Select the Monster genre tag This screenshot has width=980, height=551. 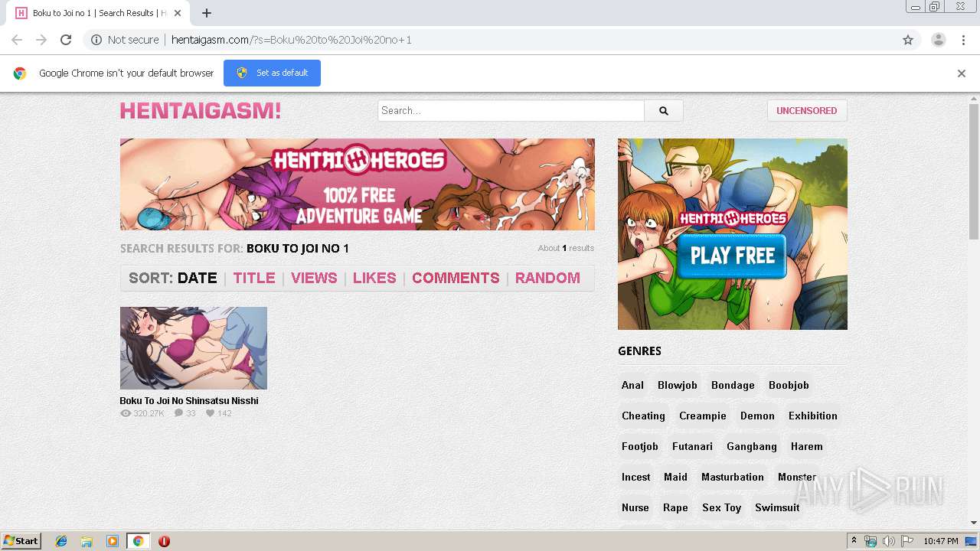tap(797, 477)
